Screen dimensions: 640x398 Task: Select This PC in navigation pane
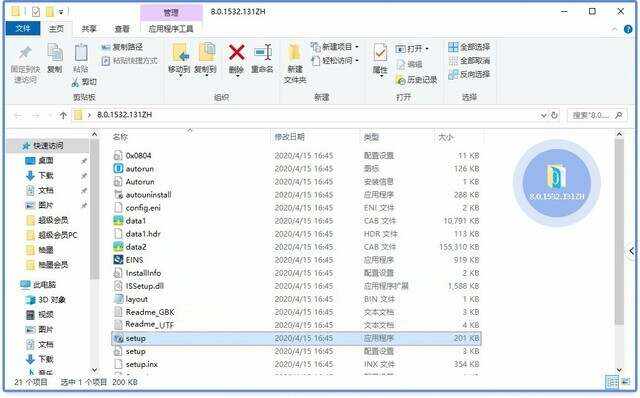[44, 285]
